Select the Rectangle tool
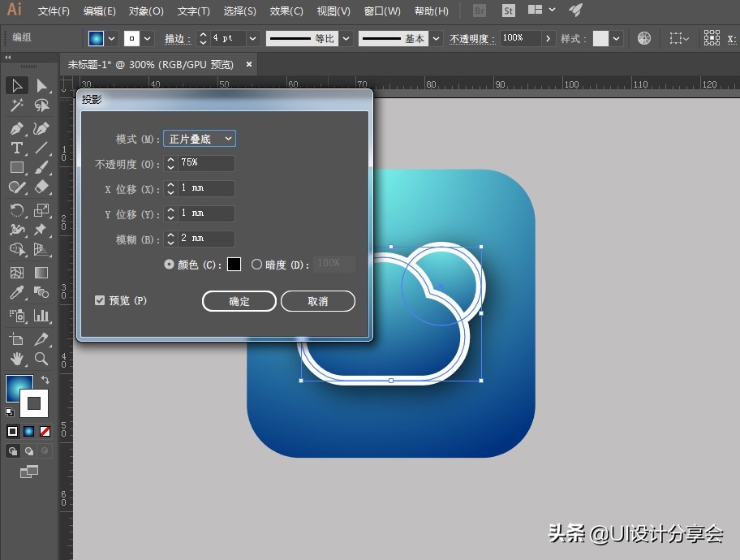 click(x=16, y=168)
